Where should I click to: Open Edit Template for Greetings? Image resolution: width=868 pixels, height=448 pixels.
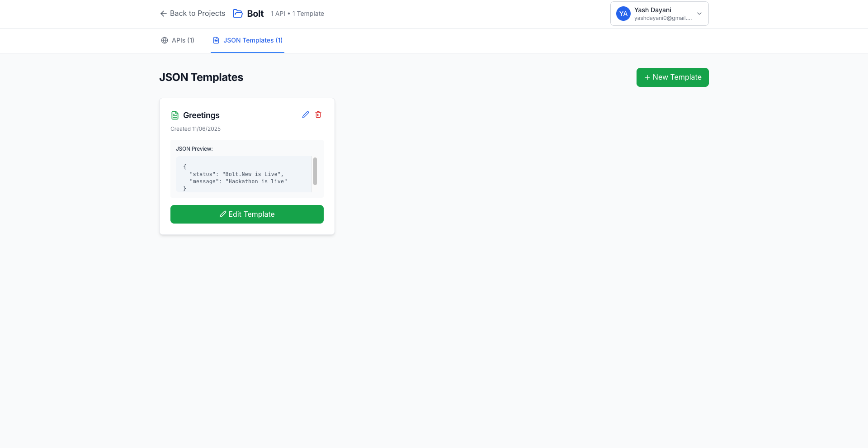coord(247,214)
